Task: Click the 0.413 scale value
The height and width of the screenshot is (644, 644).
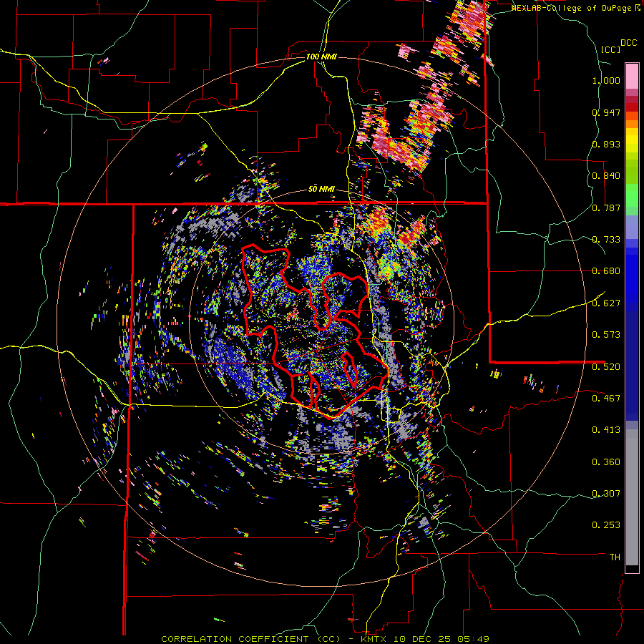Action: pos(606,430)
